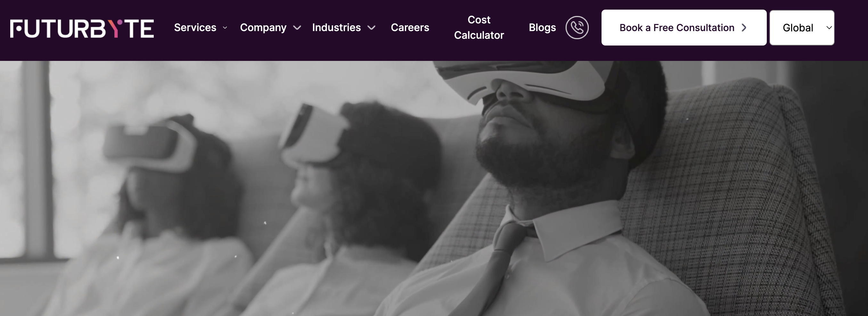This screenshot has height=316, width=868.
Task: Open the Global region selector
Action: pyautogui.click(x=802, y=28)
